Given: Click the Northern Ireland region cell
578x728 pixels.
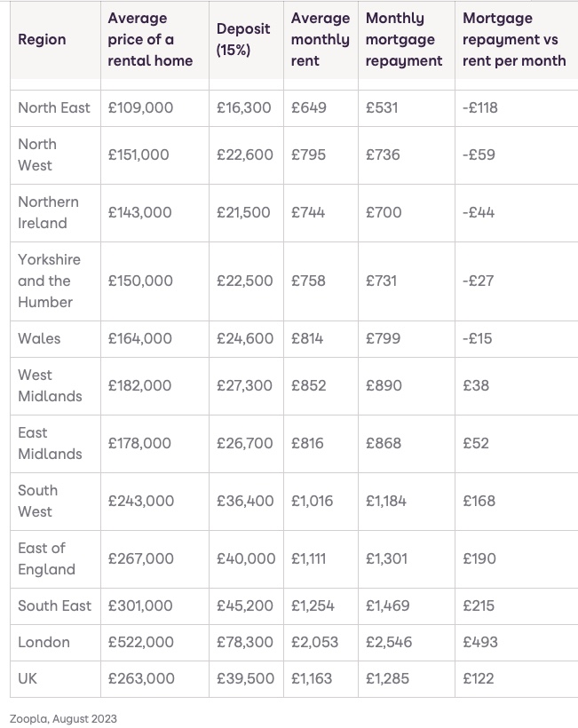Looking at the screenshot, I should [x=48, y=212].
